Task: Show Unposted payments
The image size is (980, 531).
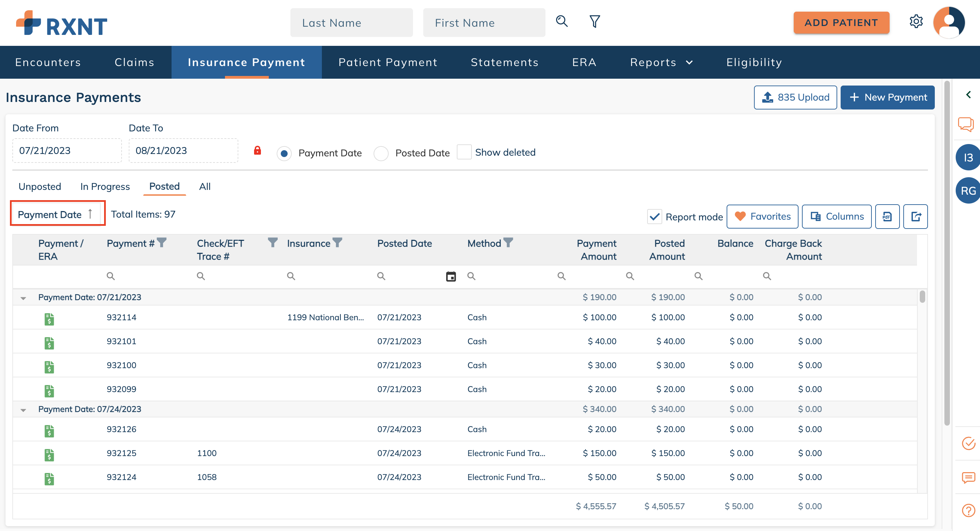Action: coord(40,186)
